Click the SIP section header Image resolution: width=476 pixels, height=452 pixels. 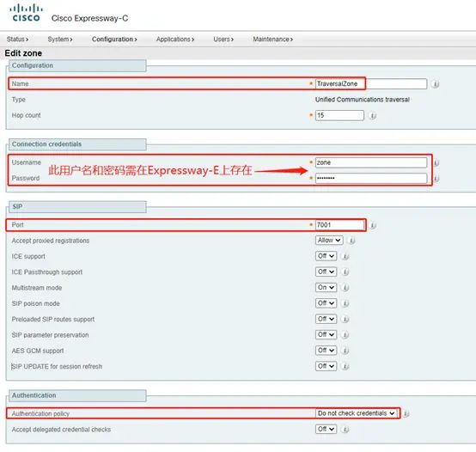pyautogui.click(x=77, y=207)
